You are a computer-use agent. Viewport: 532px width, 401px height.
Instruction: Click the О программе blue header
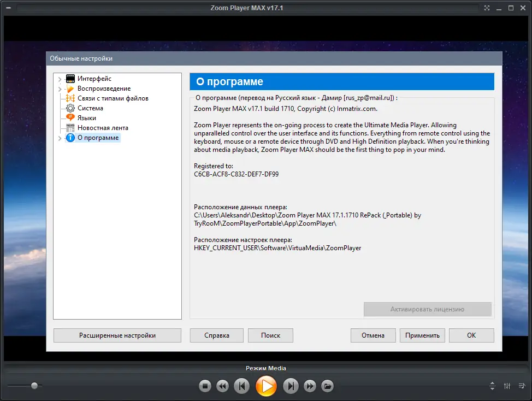(x=342, y=81)
